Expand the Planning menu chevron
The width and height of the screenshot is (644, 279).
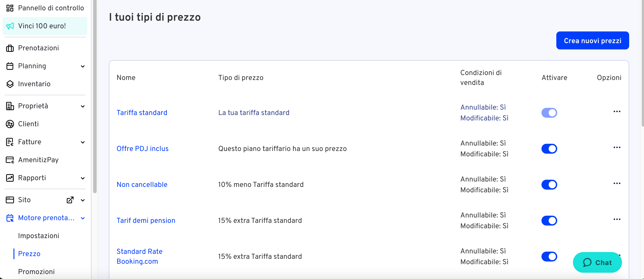click(x=83, y=66)
